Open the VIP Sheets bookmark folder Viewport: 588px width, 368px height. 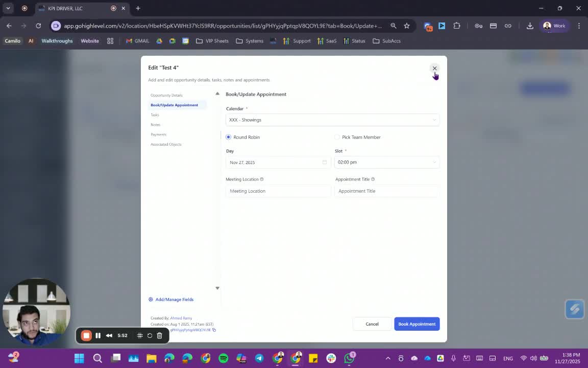[x=212, y=41]
